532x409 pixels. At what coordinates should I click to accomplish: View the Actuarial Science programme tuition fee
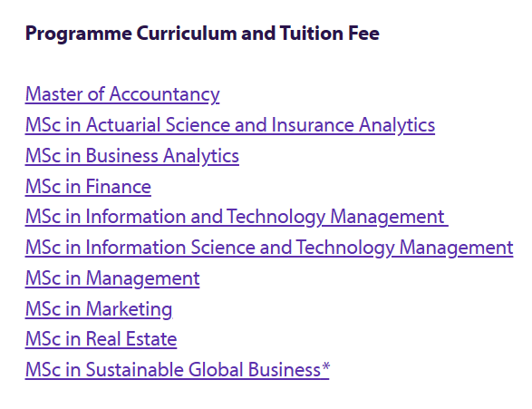click(230, 125)
